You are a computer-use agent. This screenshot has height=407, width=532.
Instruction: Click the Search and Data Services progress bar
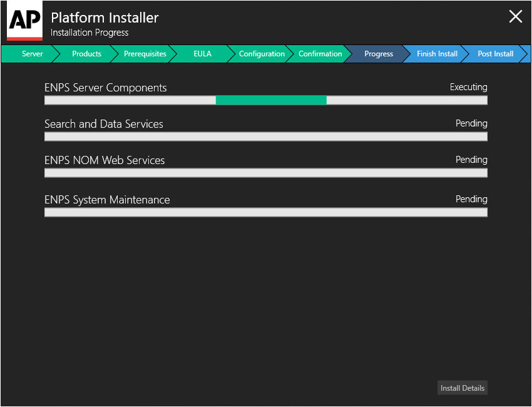click(x=266, y=137)
